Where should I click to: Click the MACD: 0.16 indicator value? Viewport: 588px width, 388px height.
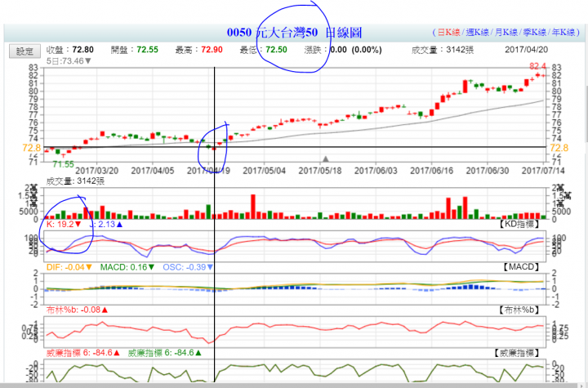point(127,267)
